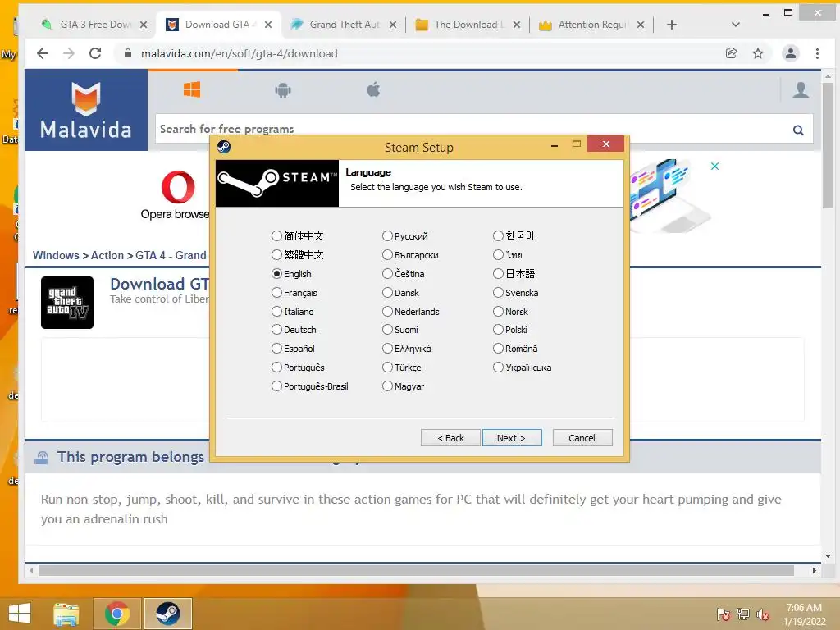The width and height of the screenshot is (840, 630).
Task: Go forward in Chrome browser
Action: pos(69,53)
